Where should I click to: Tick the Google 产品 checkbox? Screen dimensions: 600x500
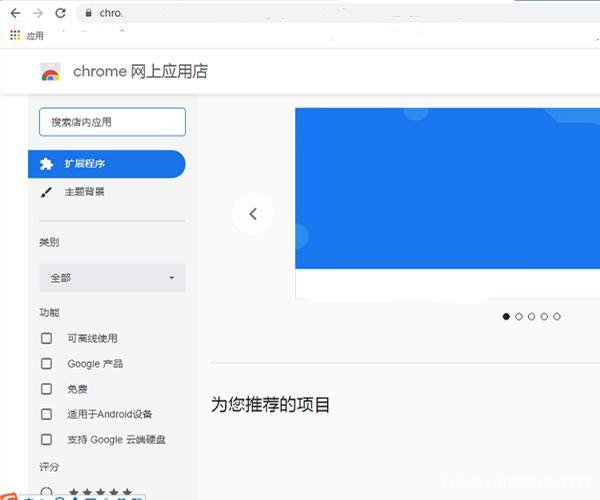[x=46, y=363]
